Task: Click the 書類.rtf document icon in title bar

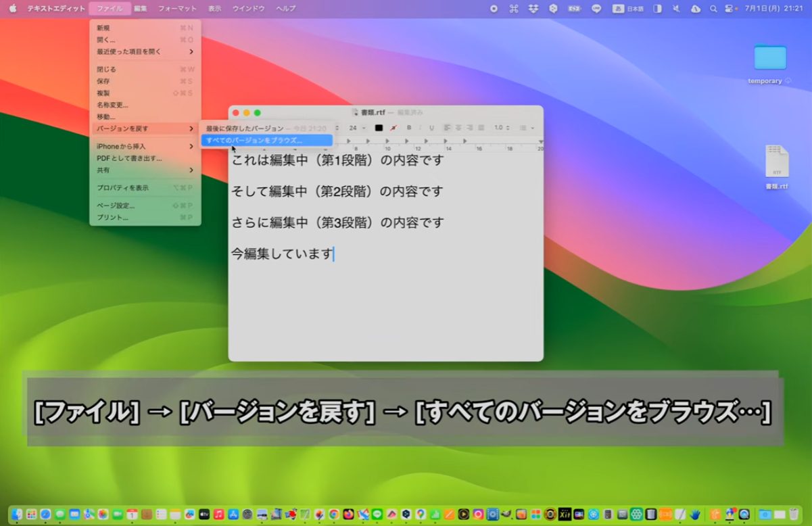Action: [356, 113]
